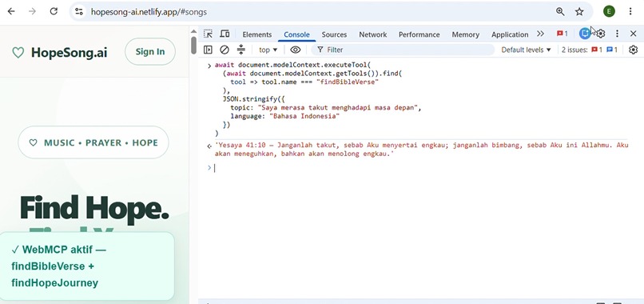Click the HopeSong.ai heart logo icon
Screen dimensions: 644x304
pyautogui.click(x=18, y=52)
